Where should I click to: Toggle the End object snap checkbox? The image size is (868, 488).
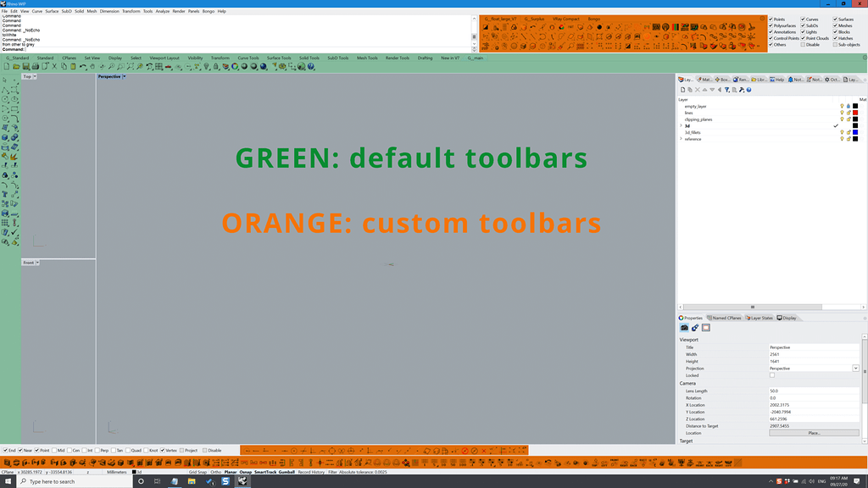click(6, 451)
